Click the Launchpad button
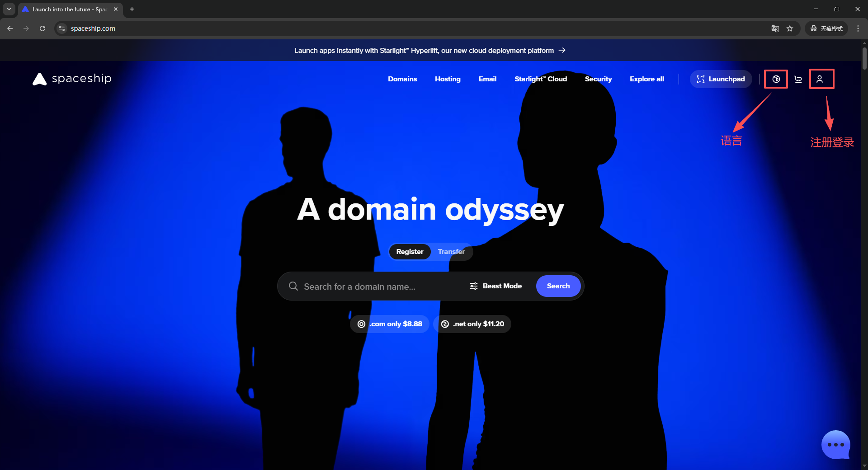The height and width of the screenshot is (470, 868). click(x=721, y=79)
